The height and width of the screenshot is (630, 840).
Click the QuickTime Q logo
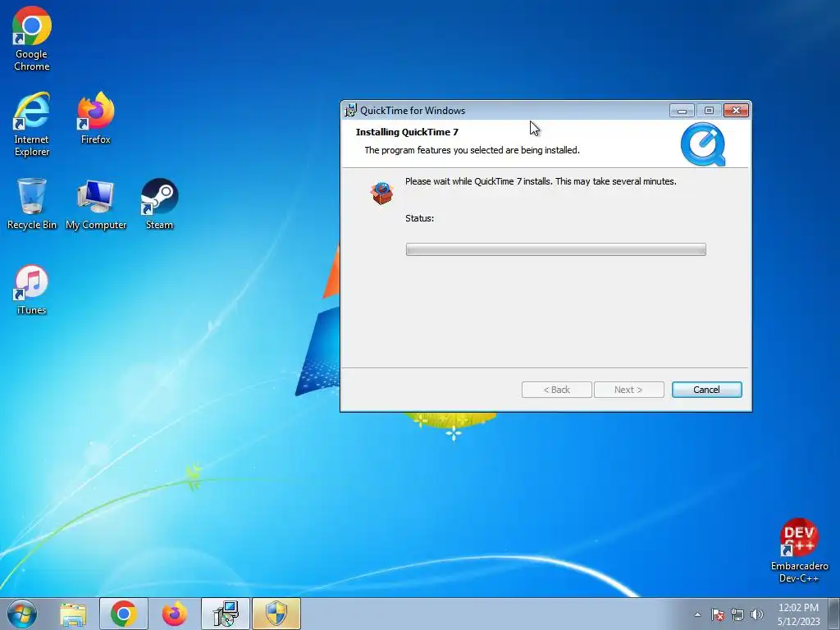703,144
